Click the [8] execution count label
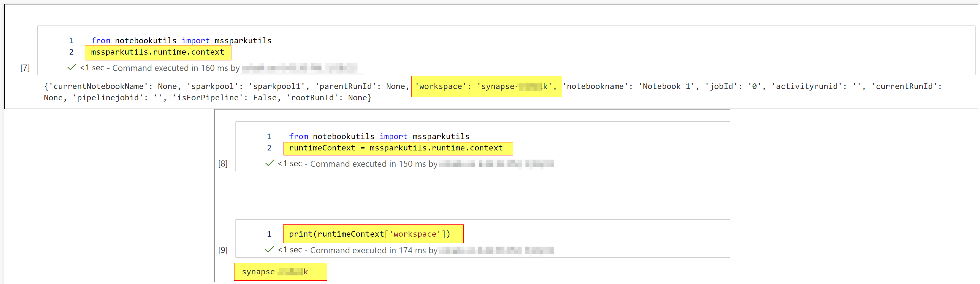The height and width of the screenshot is (284, 980). tap(223, 164)
